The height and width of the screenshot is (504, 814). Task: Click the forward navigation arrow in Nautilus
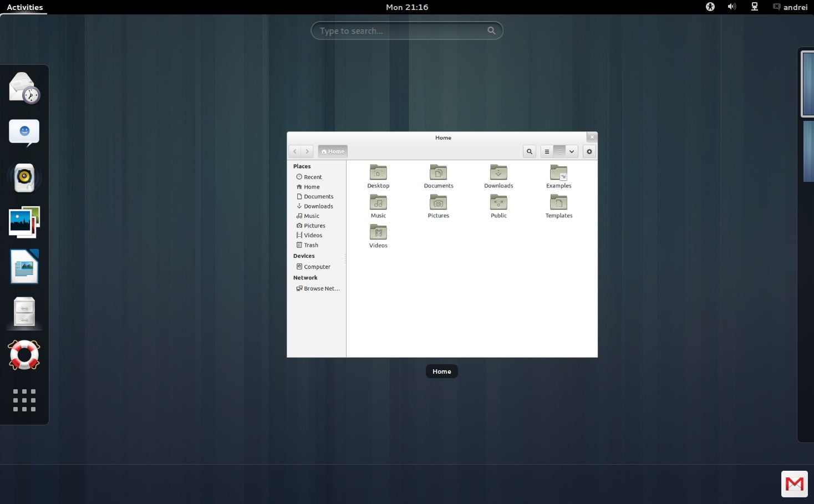[x=307, y=151]
